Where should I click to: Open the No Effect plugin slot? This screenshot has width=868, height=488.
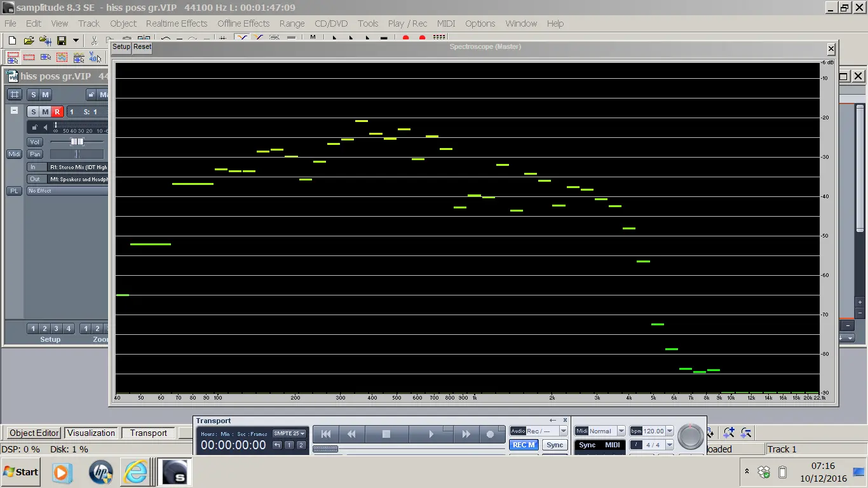point(67,191)
